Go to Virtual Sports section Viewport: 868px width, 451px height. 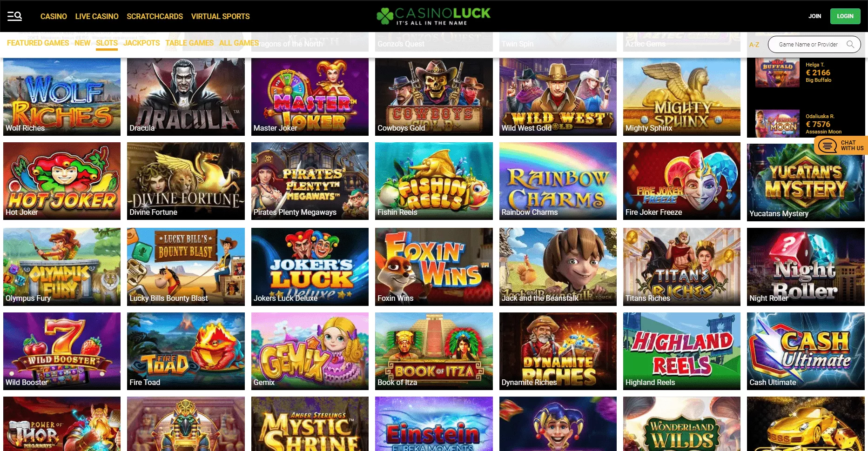pos(220,16)
